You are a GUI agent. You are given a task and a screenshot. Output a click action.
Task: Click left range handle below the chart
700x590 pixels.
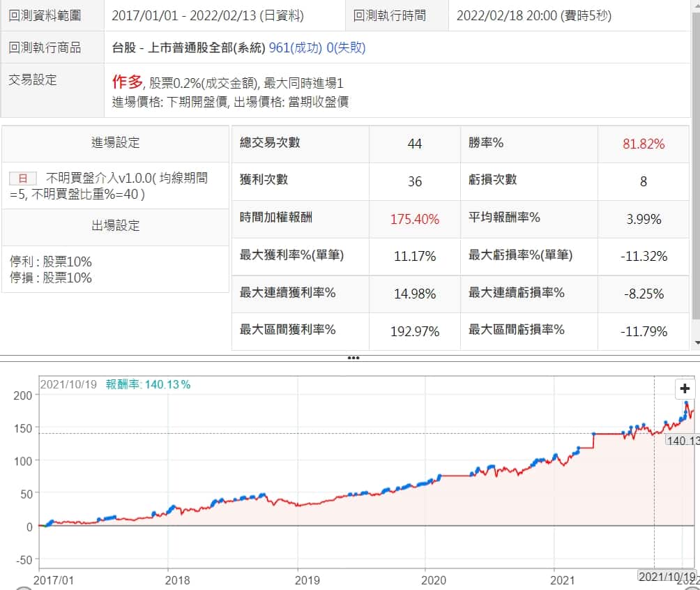[24, 588]
